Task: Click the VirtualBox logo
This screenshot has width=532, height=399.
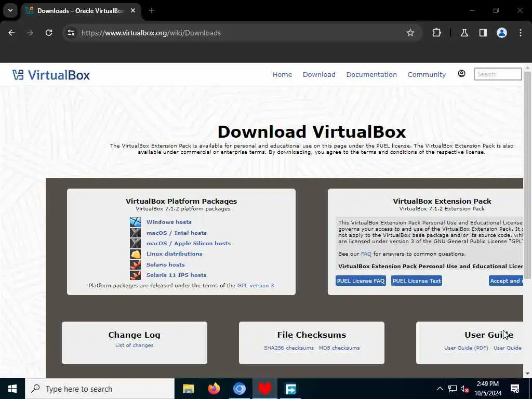Action: 51,75
